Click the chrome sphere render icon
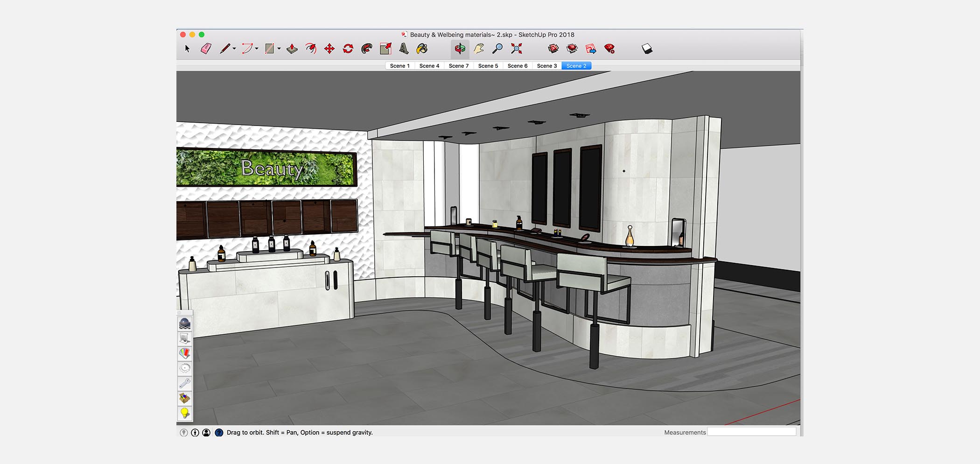Screen dimensions: 980x464 pos(185,323)
